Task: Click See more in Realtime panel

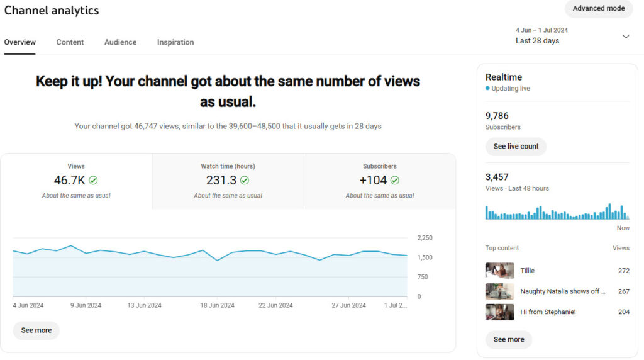Action: 508,340
